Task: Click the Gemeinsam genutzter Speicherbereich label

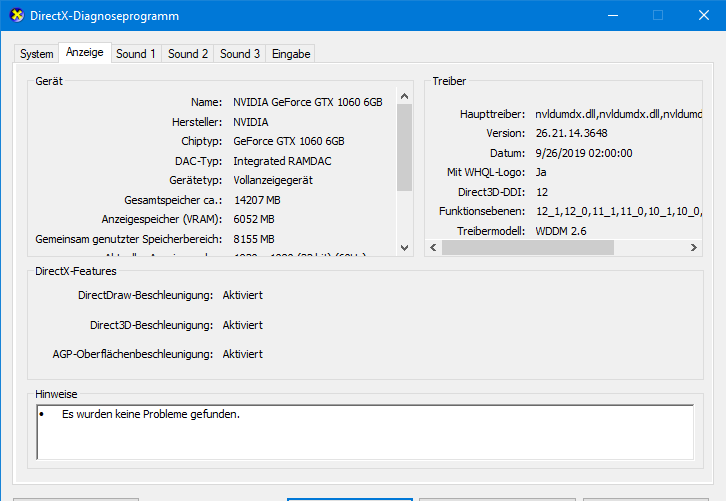Action: point(129,239)
